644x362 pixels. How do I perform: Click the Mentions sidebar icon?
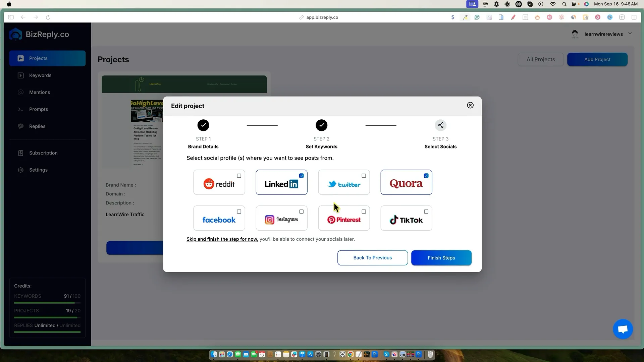pos(21,93)
